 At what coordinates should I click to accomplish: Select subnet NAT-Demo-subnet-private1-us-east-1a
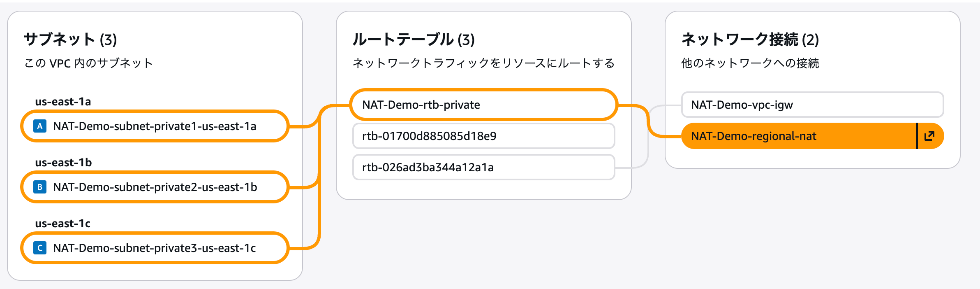click(155, 126)
